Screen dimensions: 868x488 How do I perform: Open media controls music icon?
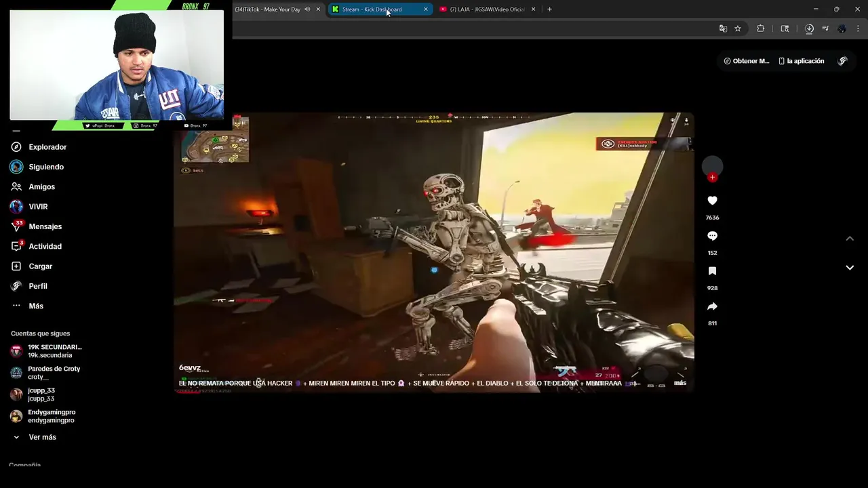825,28
